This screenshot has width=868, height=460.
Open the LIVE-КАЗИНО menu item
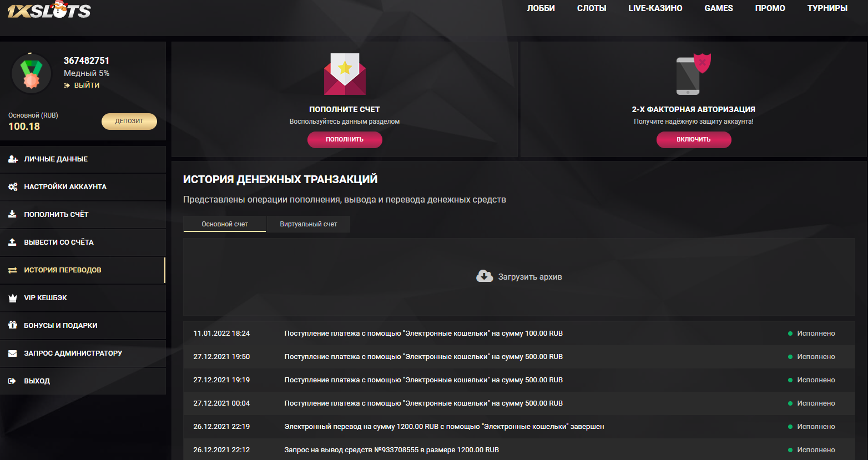tap(655, 8)
